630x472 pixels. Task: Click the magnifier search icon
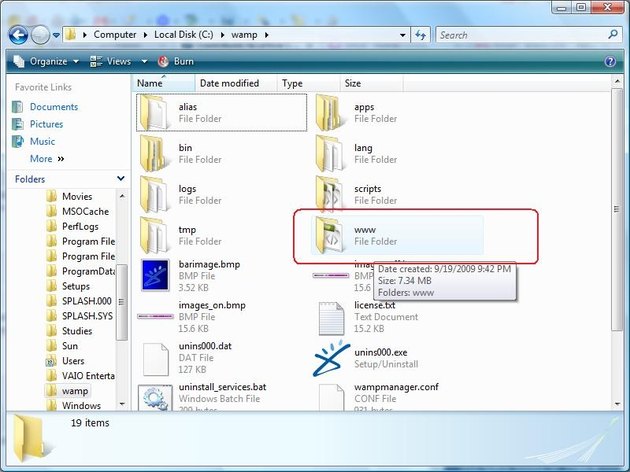coord(613,35)
